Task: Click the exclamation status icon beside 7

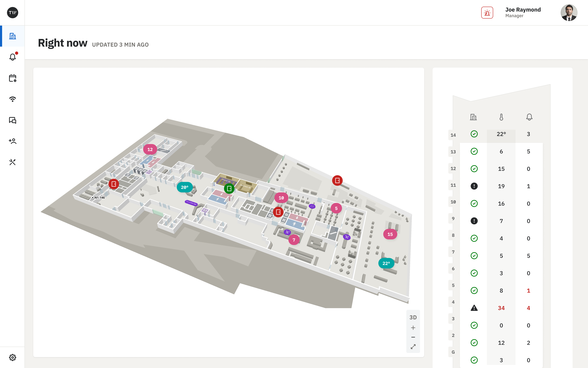Action: pos(474,221)
